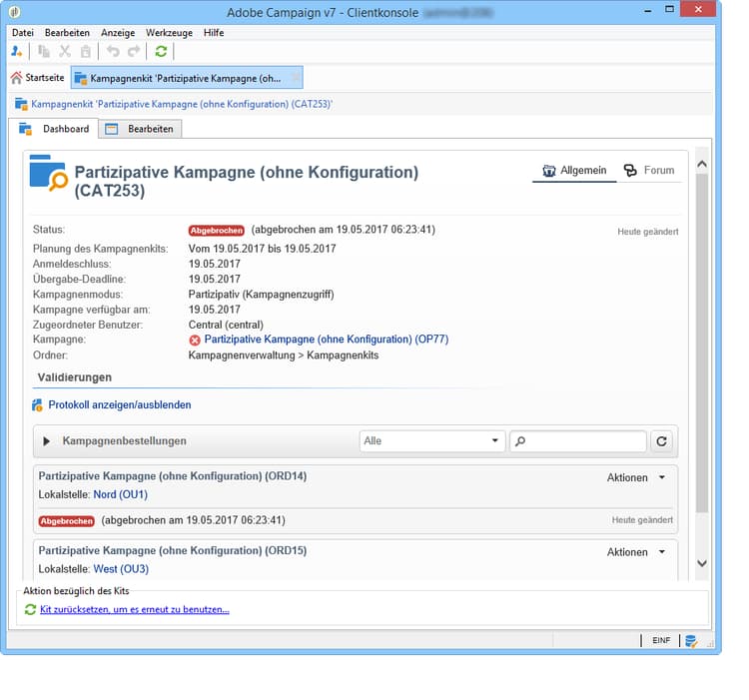Click the Kampagnenbestellungen heading text
Viewport: 749px width, 700px height.
click(124, 440)
